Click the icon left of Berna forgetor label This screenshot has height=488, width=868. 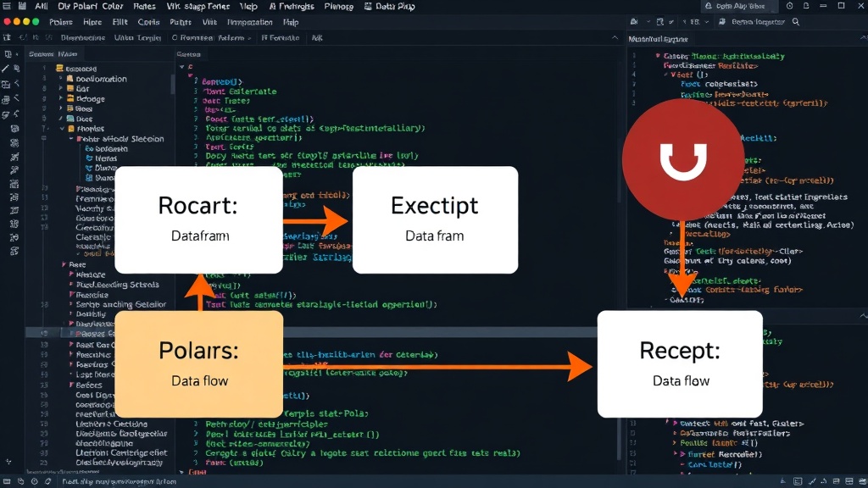pyautogui.click(x=722, y=21)
